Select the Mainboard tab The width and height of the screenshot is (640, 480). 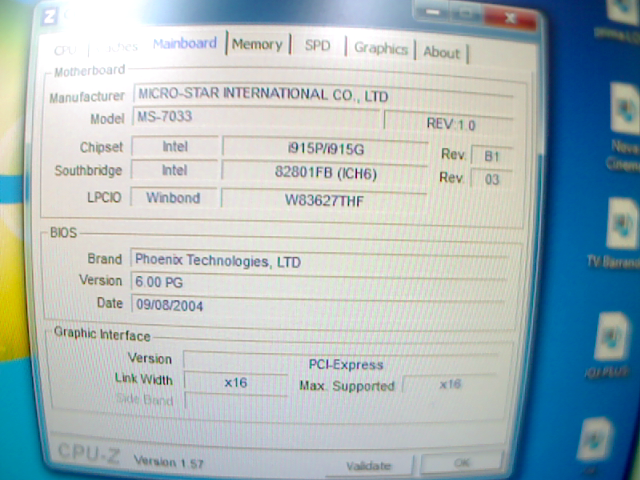click(185, 43)
